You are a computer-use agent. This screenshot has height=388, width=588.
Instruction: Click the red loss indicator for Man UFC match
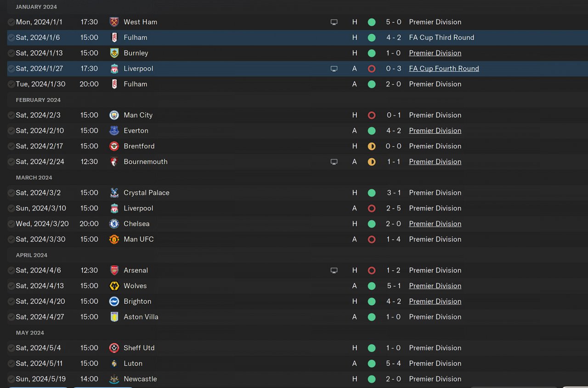372,240
